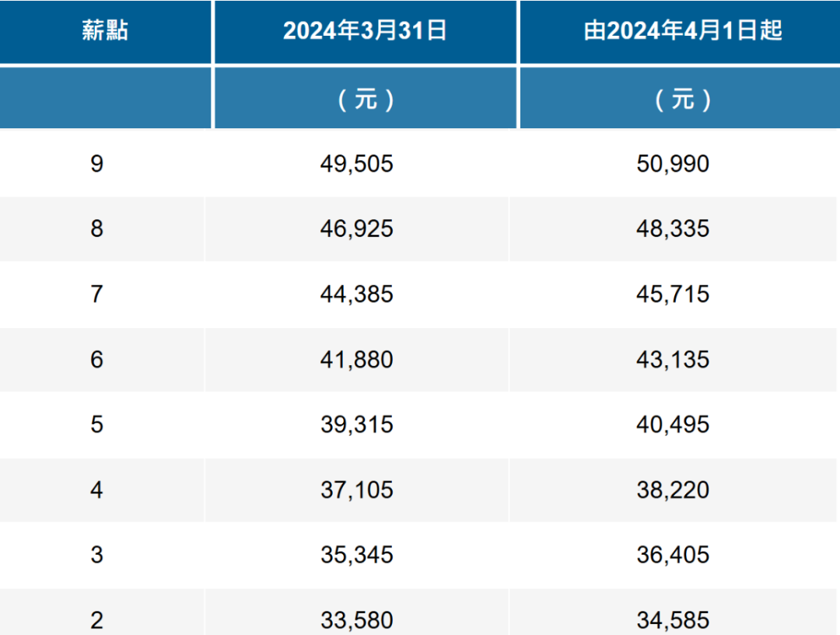
Task: Click the 薪點 column header
Action: [x=105, y=31]
